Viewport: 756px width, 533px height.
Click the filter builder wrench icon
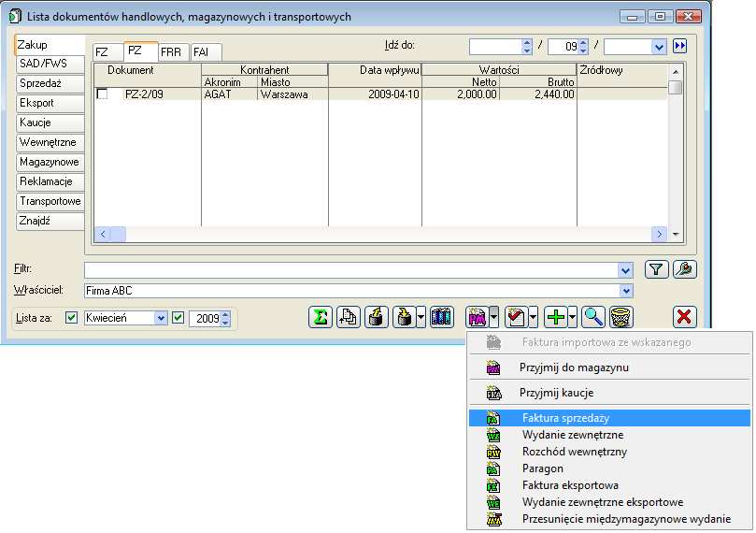[685, 269]
